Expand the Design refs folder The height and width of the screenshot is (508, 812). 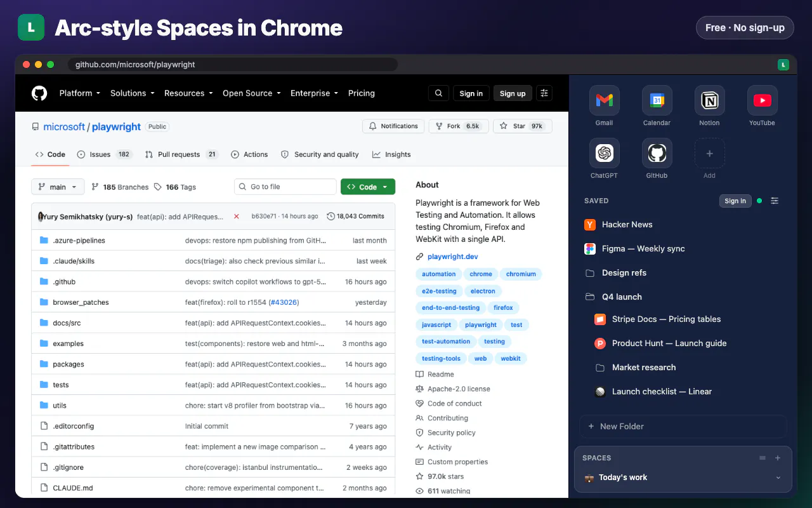683,272
